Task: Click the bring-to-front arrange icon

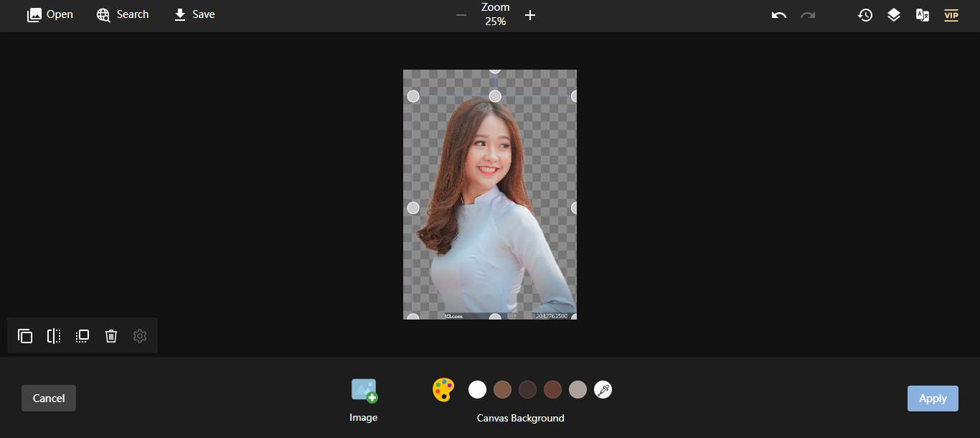Action: pos(83,336)
